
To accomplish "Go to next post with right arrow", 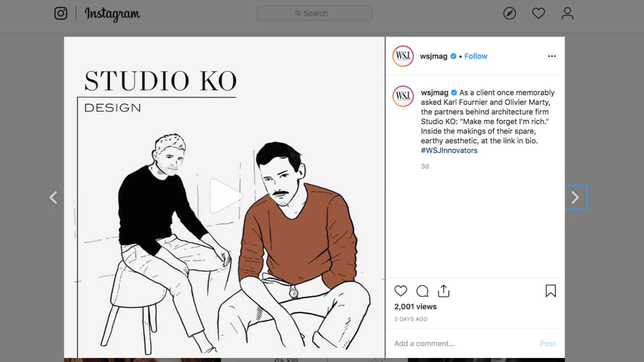I will tap(575, 198).
